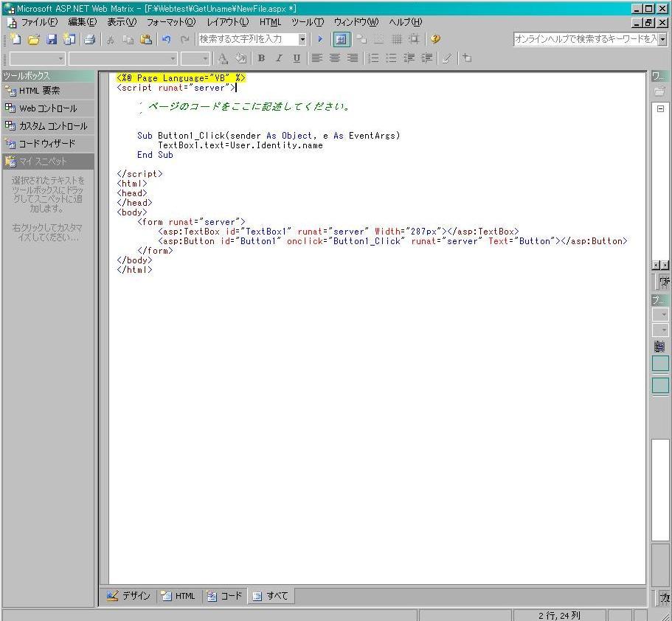
Task: Open the ファイル(F) menu
Action: click(x=39, y=22)
